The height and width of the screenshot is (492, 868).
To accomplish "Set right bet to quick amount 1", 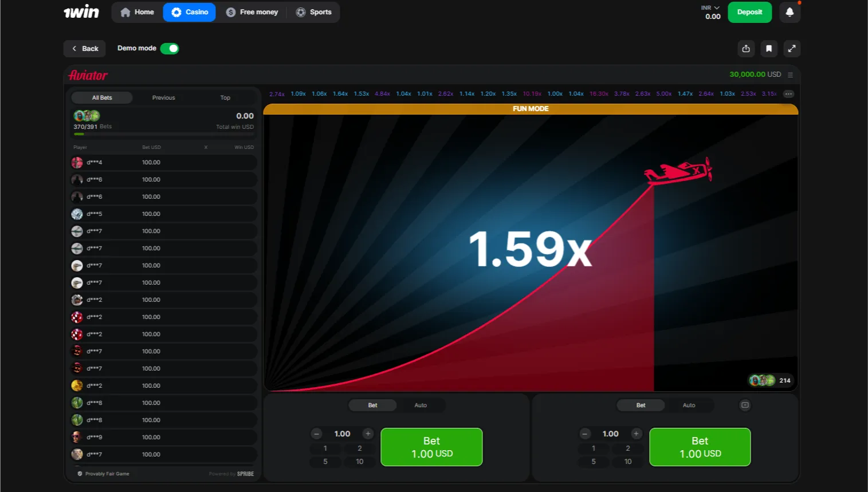I will tap(594, 448).
